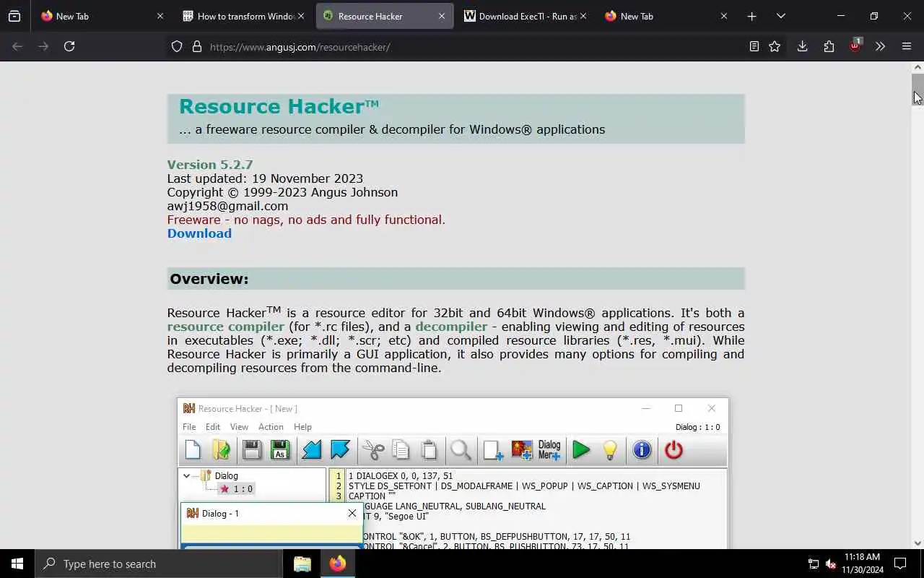The width and height of the screenshot is (924, 578).
Task: Click the Save floppy disk icon
Action: [252, 450]
